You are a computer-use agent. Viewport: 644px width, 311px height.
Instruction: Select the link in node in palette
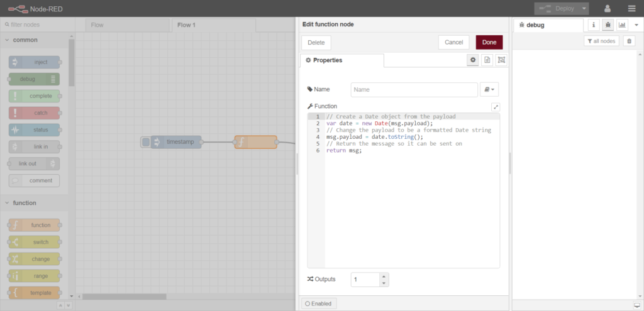coord(35,147)
